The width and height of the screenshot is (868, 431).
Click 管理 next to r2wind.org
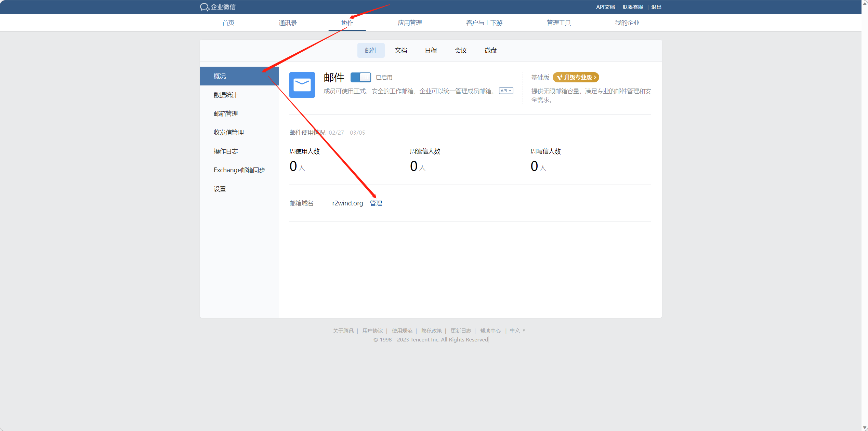(x=376, y=203)
